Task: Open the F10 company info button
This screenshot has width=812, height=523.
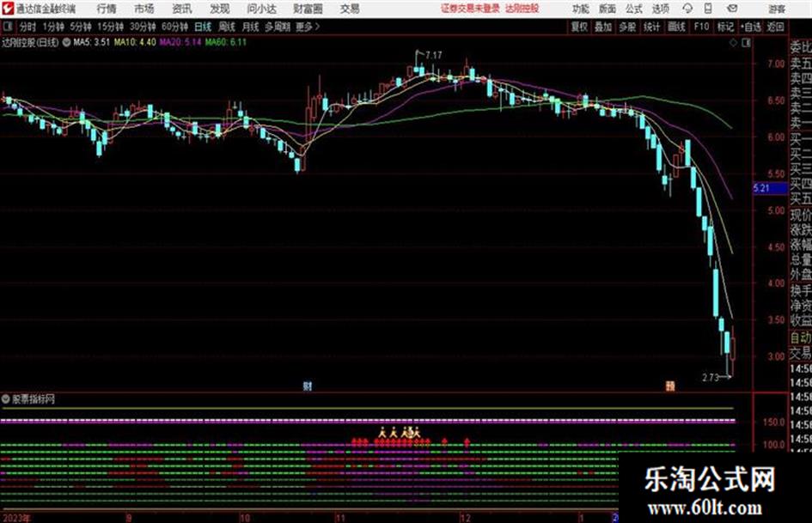Action: (x=702, y=27)
